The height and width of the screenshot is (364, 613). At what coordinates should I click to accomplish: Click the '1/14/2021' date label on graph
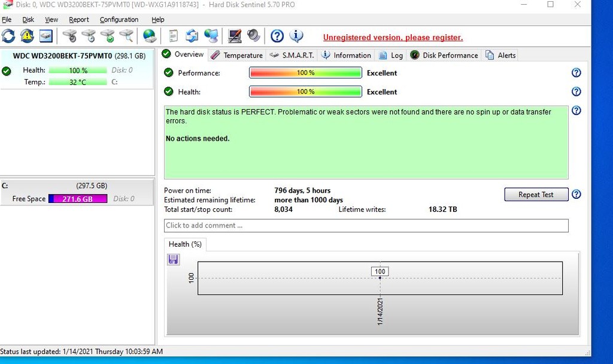(x=380, y=311)
